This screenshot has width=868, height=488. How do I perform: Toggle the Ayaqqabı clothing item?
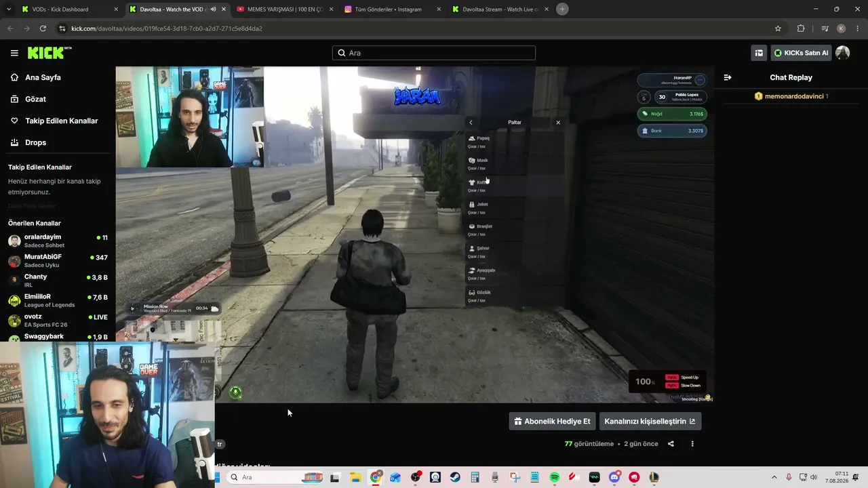click(x=515, y=274)
